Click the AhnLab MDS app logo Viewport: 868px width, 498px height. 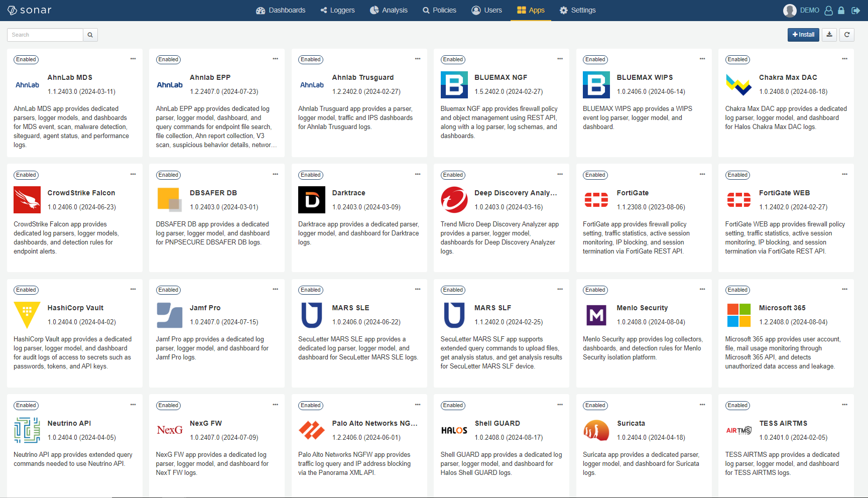click(x=27, y=85)
